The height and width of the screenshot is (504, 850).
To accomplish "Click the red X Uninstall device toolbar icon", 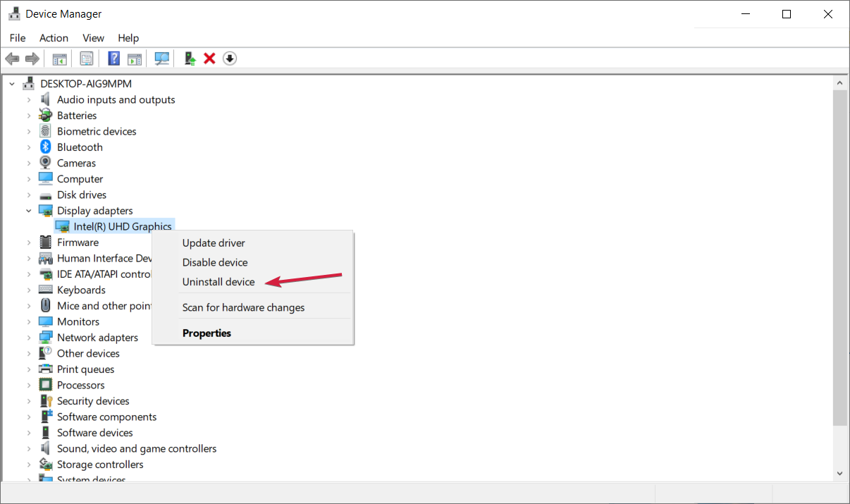I will pyautogui.click(x=209, y=59).
